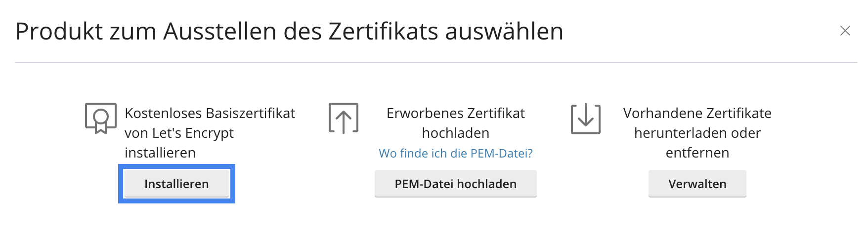Install the free Let's Encrypt certificate

click(x=176, y=184)
